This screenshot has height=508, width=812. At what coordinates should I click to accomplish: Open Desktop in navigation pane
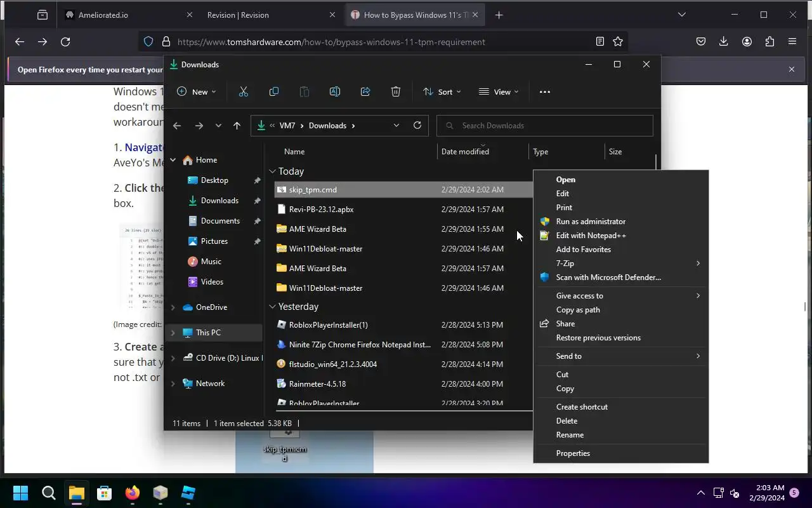214,180
